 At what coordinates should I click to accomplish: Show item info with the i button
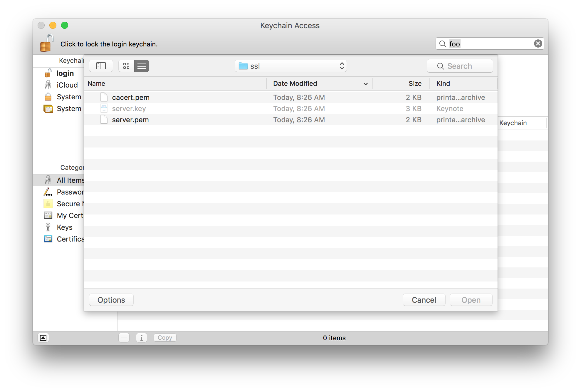141,338
